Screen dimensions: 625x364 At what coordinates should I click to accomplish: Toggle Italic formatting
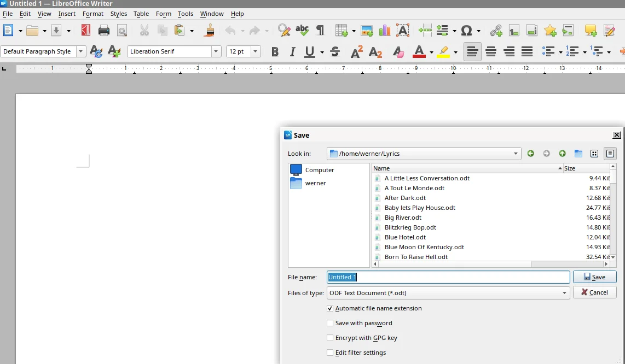point(293,51)
